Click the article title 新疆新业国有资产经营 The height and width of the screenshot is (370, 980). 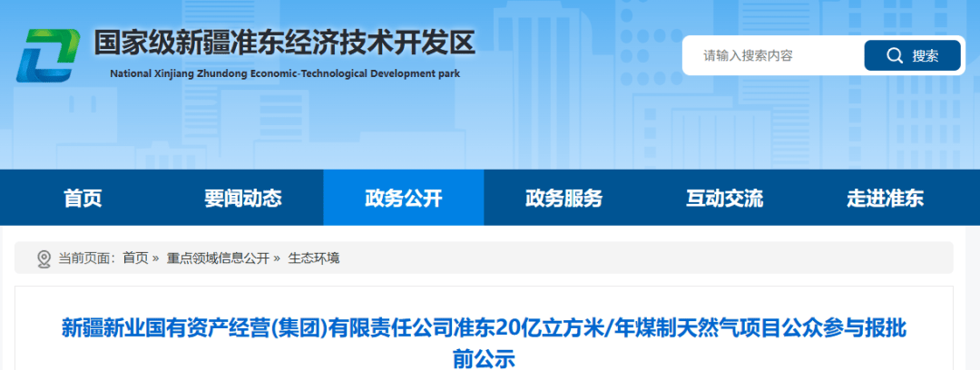pyautogui.click(x=484, y=343)
